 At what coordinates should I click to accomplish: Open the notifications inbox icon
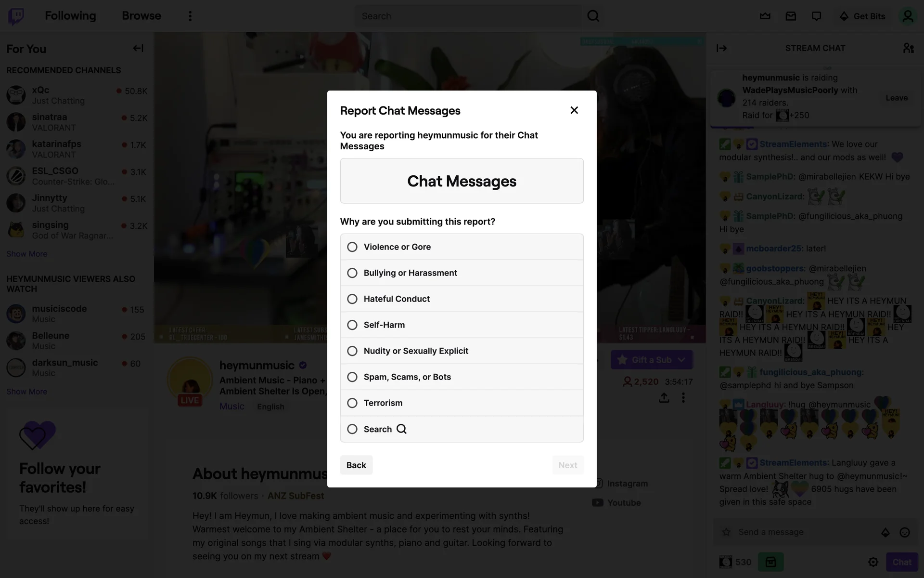coord(791,16)
